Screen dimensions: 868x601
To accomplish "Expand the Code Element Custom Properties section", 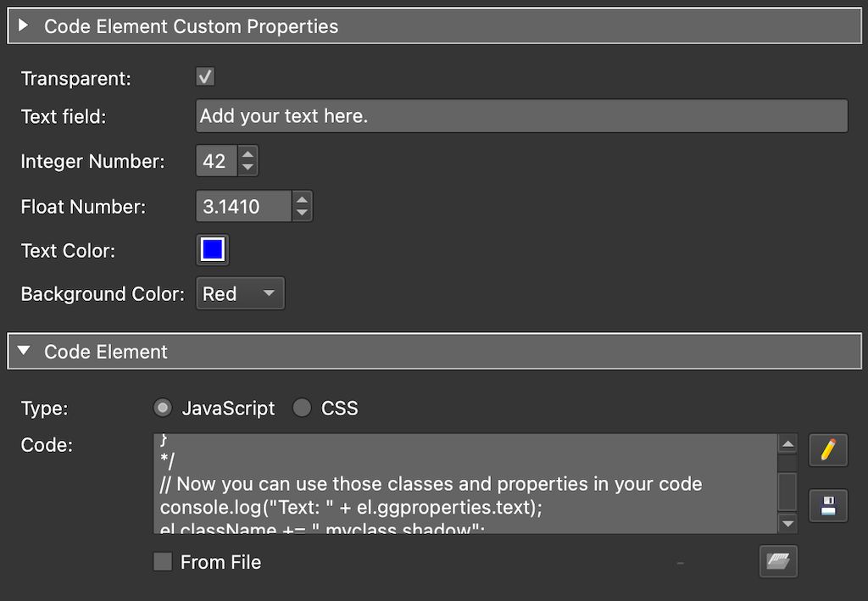I will [x=22, y=26].
